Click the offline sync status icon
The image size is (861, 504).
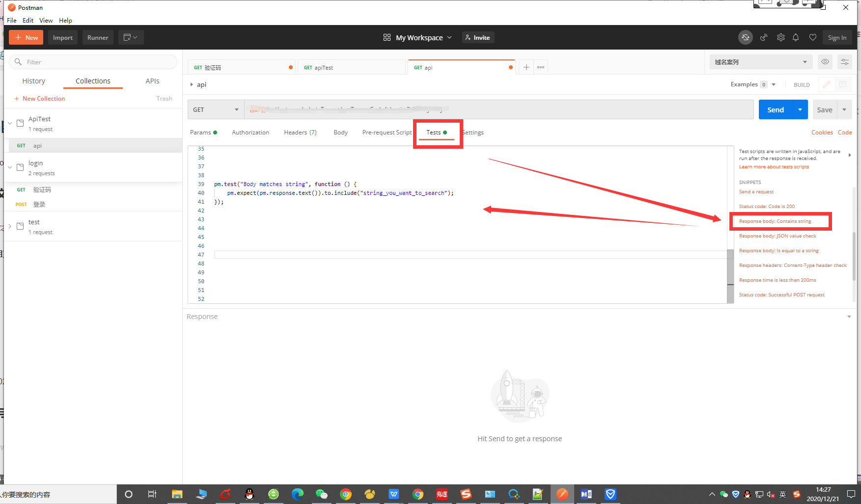tap(745, 37)
